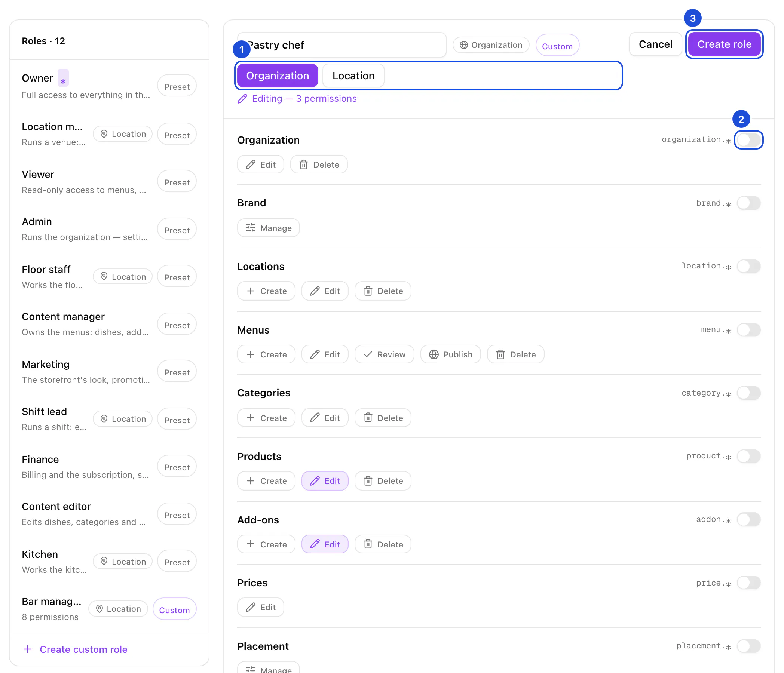Deselect the Add-ons Edit permission chip
This screenshot has height=673, width=784.
pos(325,544)
